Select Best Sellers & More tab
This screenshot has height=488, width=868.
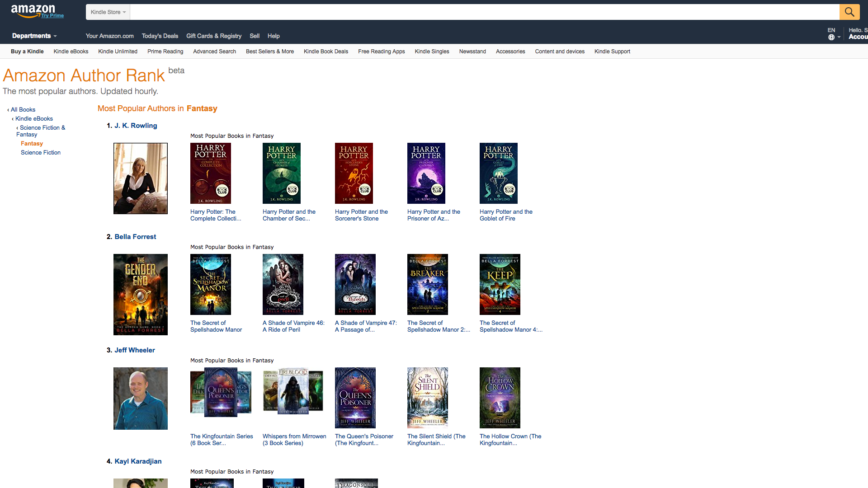pyautogui.click(x=269, y=52)
